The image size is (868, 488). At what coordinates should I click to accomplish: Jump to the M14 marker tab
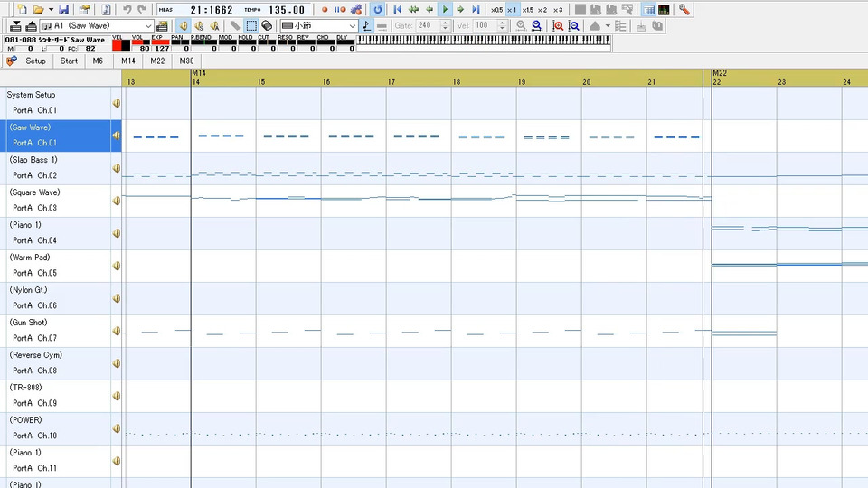[x=128, y=61]
